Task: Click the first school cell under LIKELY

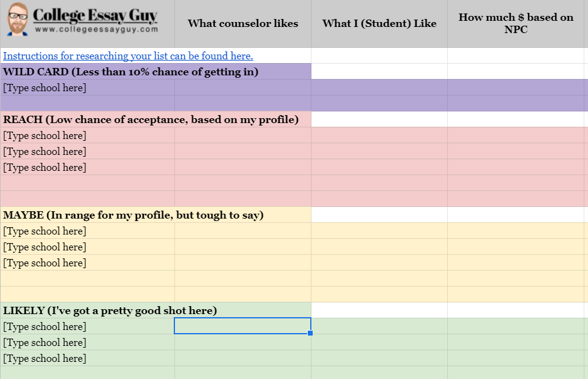Action: coord(45,326)
